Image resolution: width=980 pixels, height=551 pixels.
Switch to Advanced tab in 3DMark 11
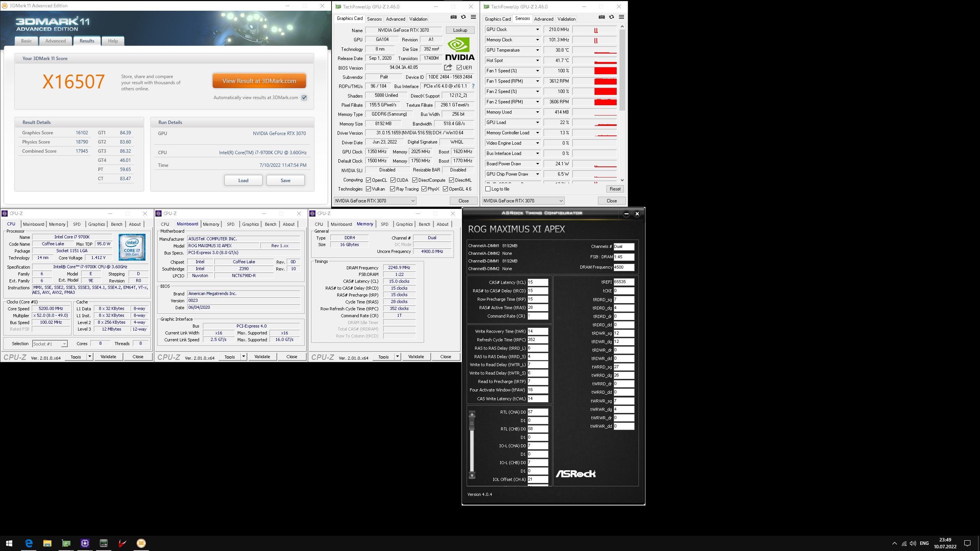pyautogui.click(x=56, y=41)
